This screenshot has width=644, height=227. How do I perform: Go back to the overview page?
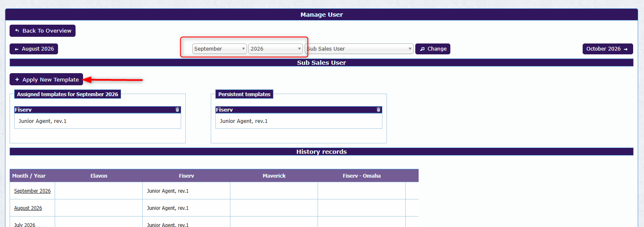43,31
